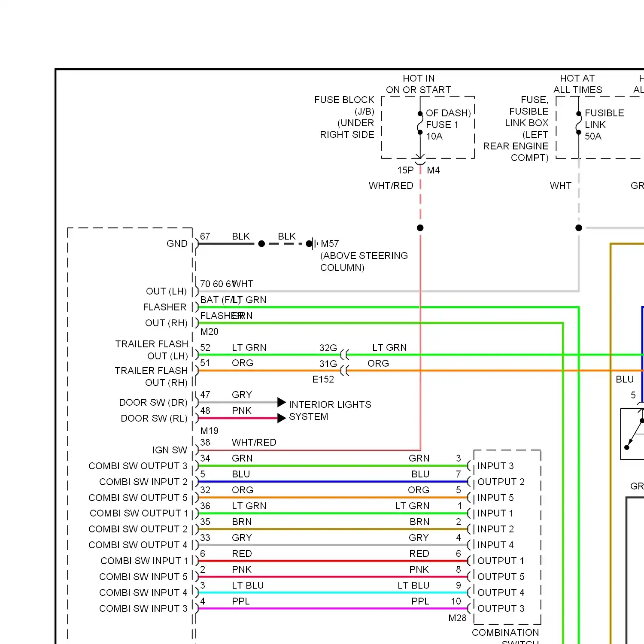Viewport: 644px width, 644px height.
Task: Click the 'OUT (RH)' flasher label
Action: coord(167,323)
